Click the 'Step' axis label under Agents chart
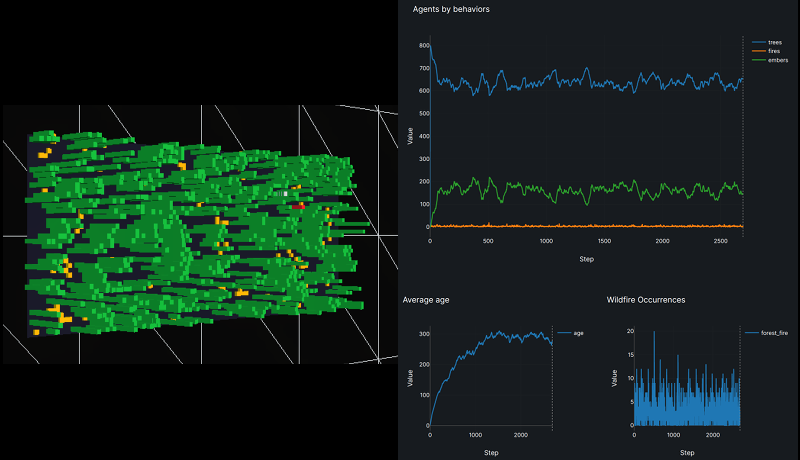Image resolution: width=800 pixels, height=460 pixels. point(589,259)
